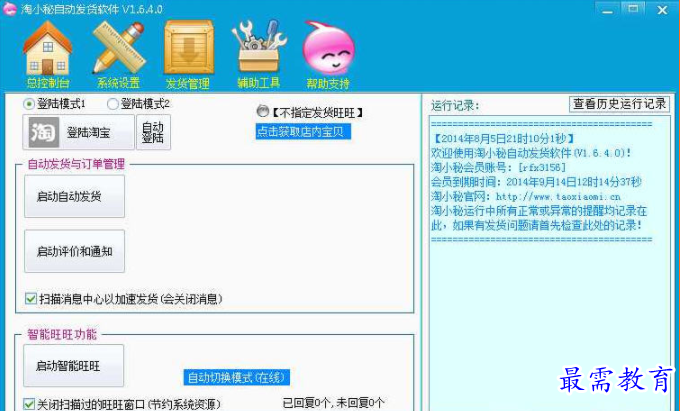The width and height of the screenshot is (681, 411).
Task: Open the 总控制台 house icon
Action: (48, 54)
